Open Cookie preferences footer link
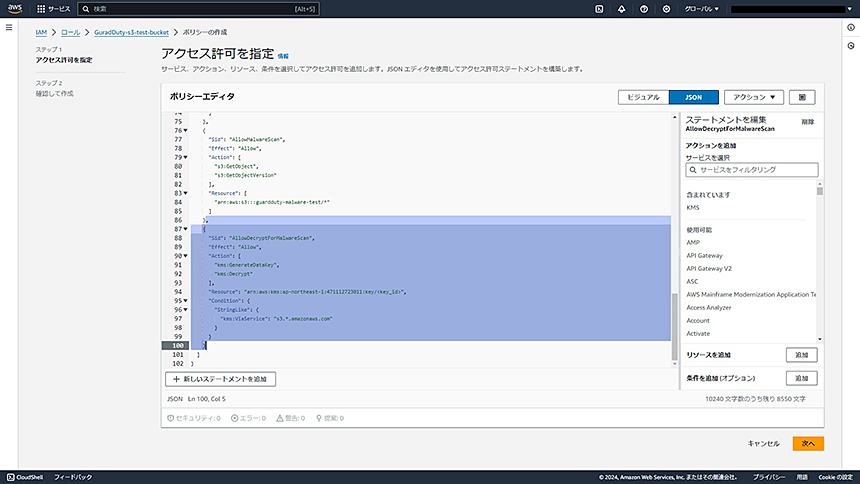 tap(835, 477)
